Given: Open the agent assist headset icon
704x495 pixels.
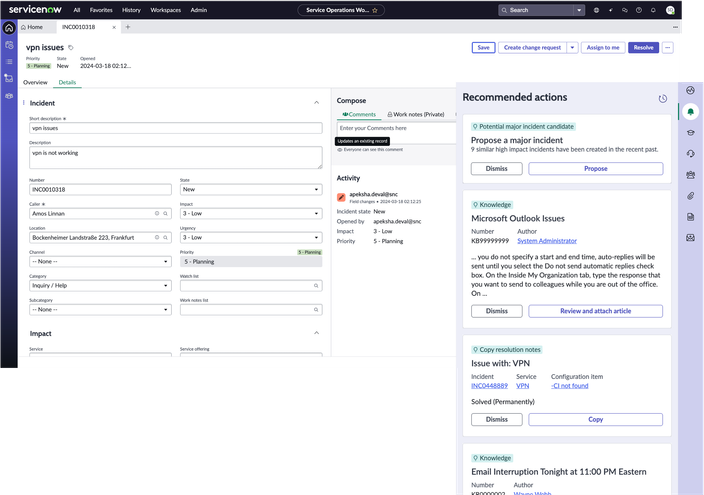Looking at the screenshot, I should pyautogui.click(x=691, y=154).
